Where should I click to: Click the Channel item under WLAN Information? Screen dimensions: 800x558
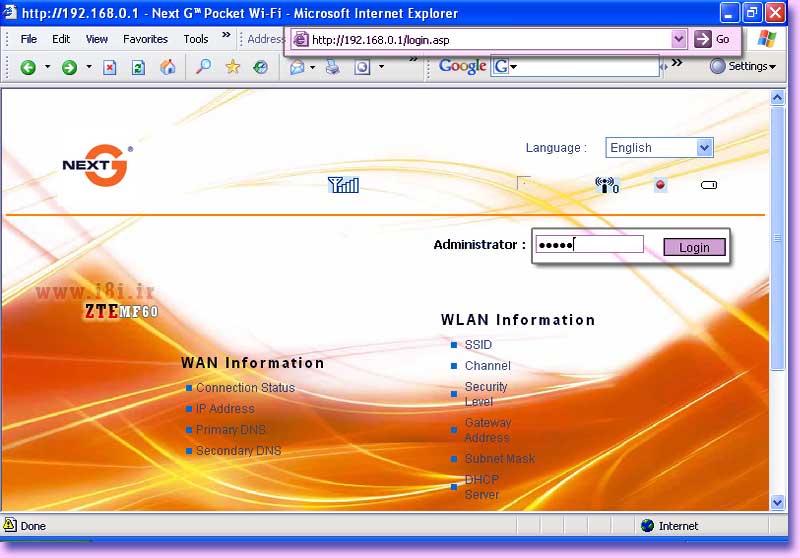(x=487, y=366)
